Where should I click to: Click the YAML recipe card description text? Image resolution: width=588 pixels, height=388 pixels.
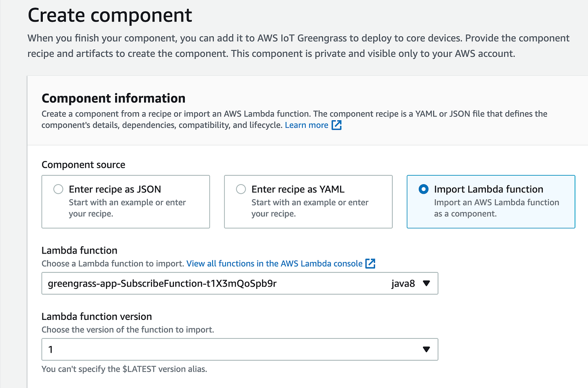tap(310, 208)
